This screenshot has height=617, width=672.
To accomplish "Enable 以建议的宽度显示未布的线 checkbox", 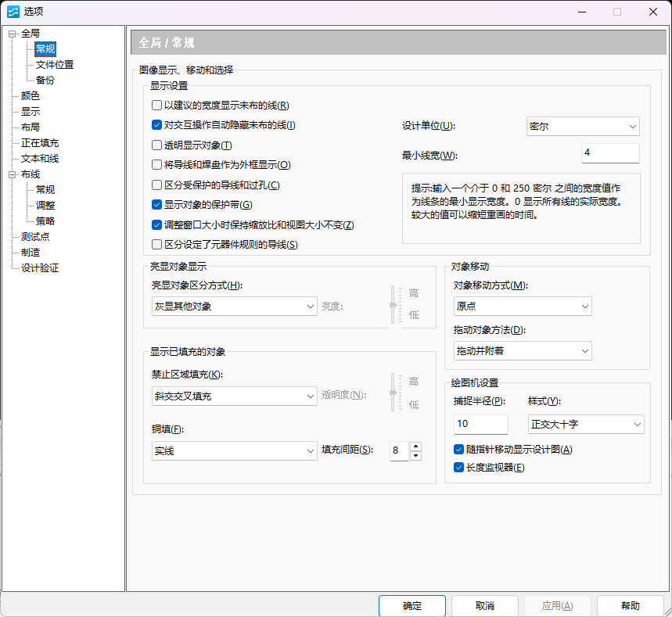I will pos(157,106).
